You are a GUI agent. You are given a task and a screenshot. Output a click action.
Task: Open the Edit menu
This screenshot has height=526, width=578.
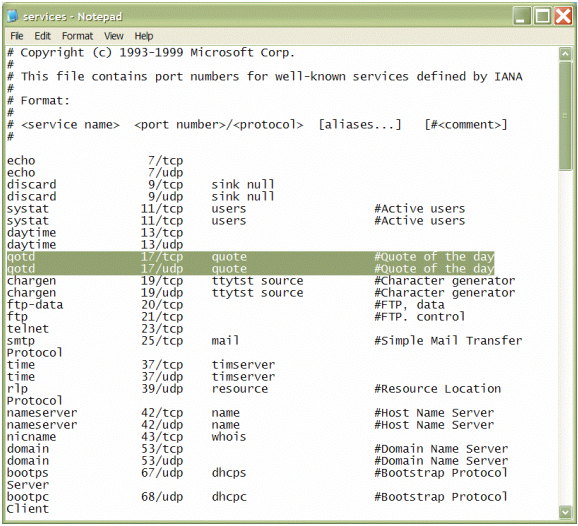[x=42, y=36]
